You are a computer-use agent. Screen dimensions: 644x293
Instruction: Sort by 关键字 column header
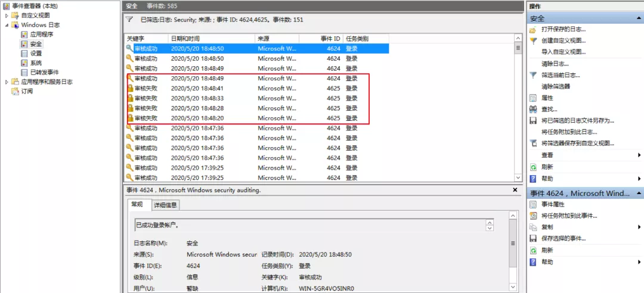146,39
